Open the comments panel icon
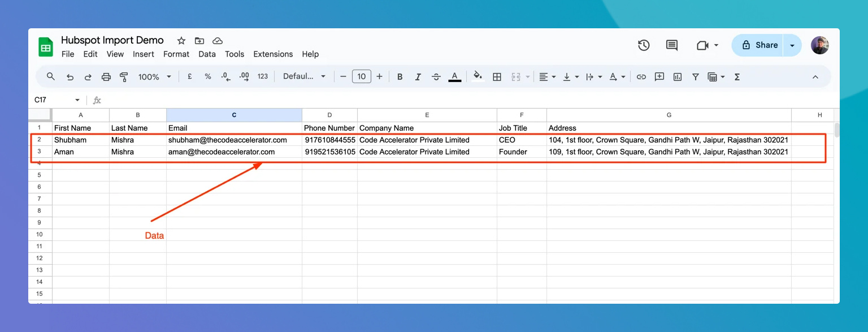 tap(672, 45)
